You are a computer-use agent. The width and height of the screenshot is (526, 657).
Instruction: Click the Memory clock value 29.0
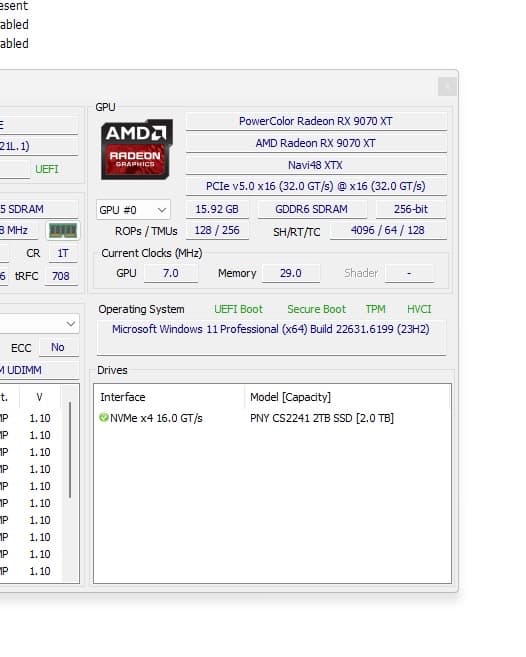tap(291, 273)
